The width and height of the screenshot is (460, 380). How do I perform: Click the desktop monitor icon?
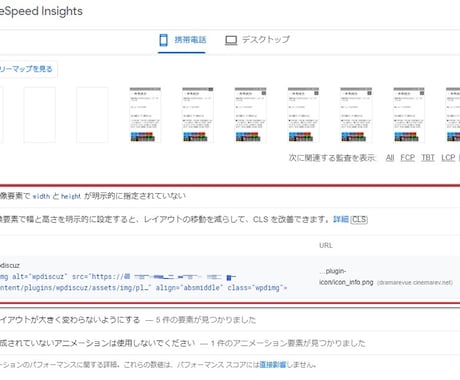(x=231, y=41)
